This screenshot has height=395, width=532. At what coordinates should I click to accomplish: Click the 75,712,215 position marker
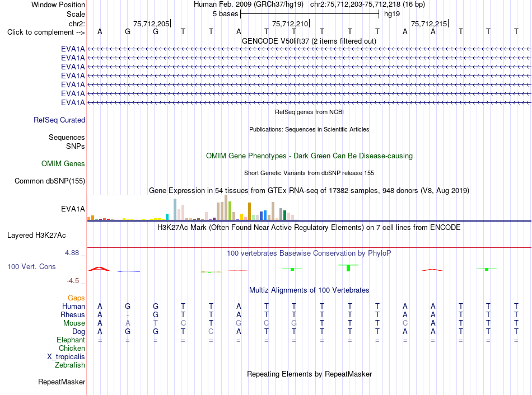pyautogui.click(x=429, y=23)
